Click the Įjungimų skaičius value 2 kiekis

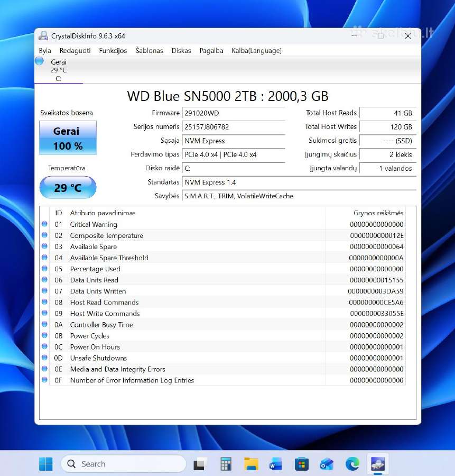[388, 154]
